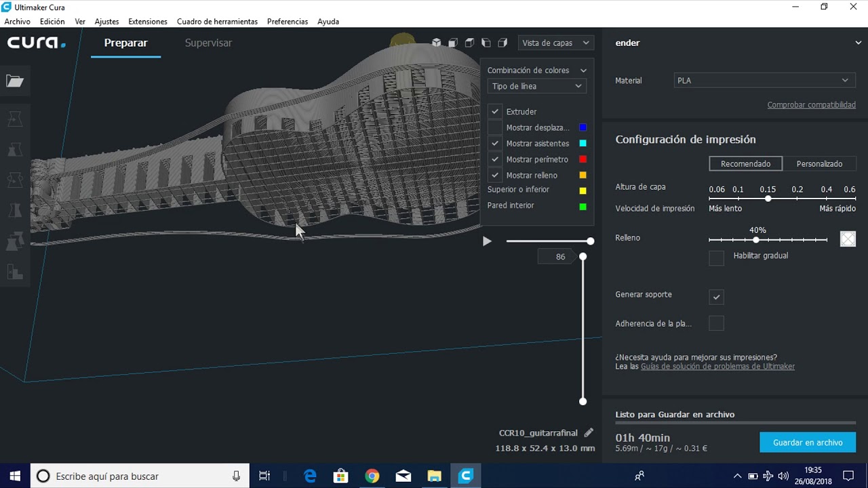
Task: Select the Mirror tool in sidebar
Action: [x=15, y=211]
